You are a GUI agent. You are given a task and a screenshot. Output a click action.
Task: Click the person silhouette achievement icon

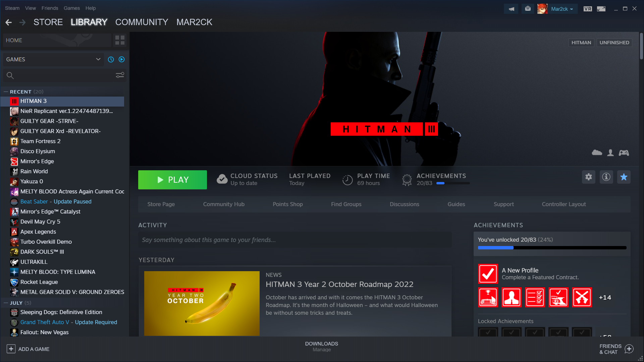pyautogui.click(x=512, y=297)
